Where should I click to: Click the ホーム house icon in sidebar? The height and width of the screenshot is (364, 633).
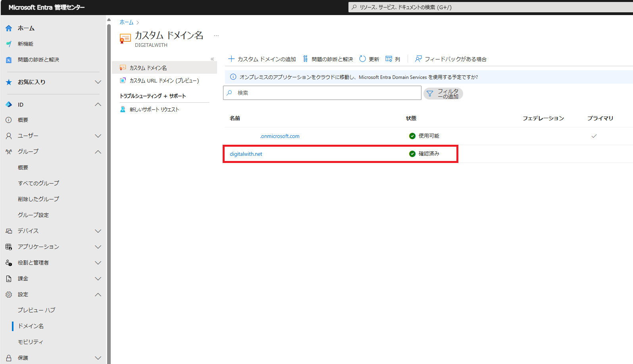pos(9,28)
